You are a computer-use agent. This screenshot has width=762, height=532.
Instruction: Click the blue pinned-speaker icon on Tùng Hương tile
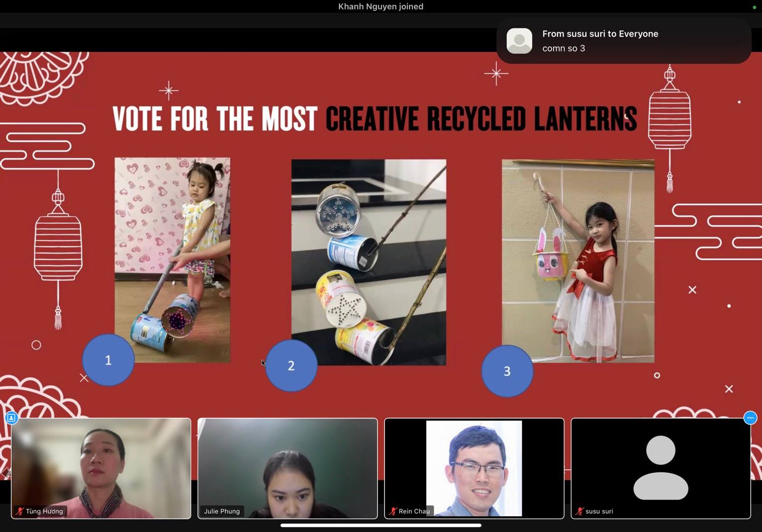tap(11, 418)
